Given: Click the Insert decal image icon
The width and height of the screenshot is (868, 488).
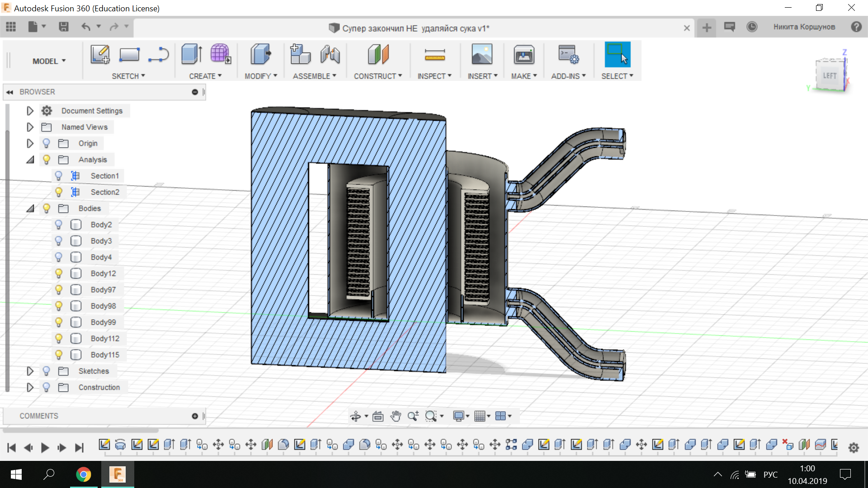Looking at the screenshot, I should point(482,55).
